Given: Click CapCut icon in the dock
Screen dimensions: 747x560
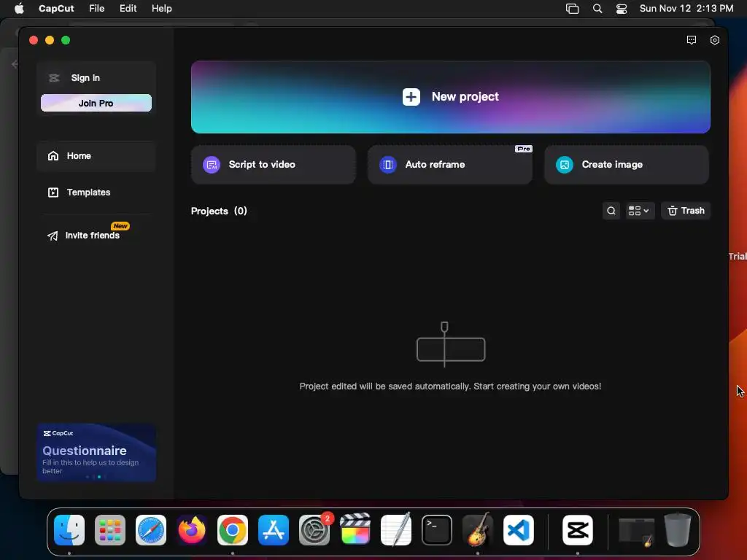Looking at the screenshot, I should click(x=578, y=530).
